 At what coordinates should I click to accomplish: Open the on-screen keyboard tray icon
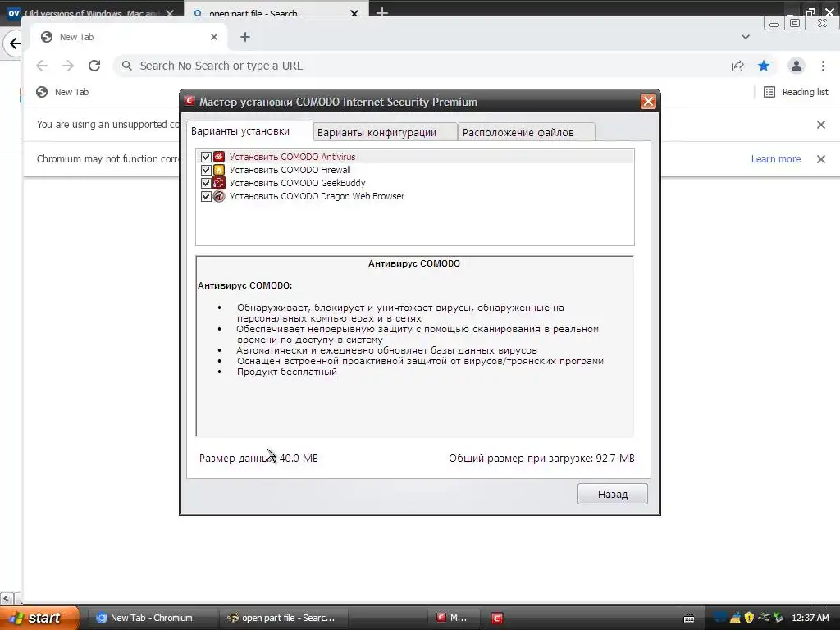pos(689,619)
